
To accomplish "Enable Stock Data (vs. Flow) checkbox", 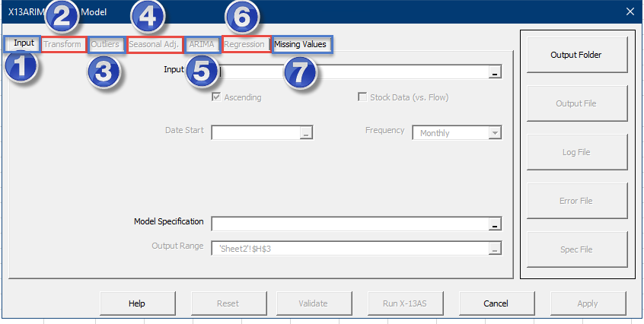I will (x=362, y=97).
